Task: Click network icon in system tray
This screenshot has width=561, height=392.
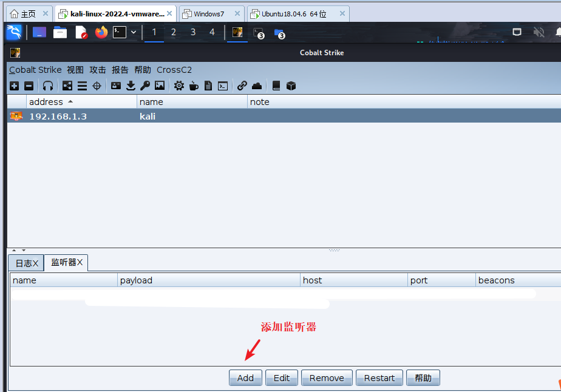Action: (517, 32)
